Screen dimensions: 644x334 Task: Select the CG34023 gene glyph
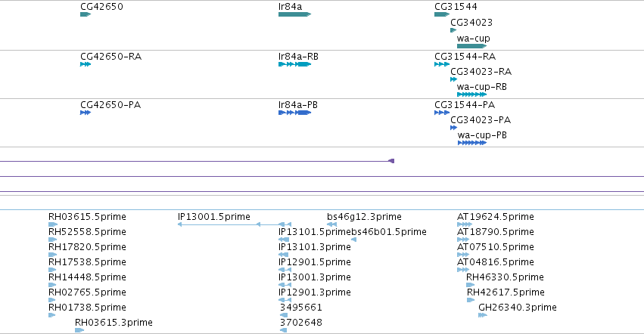pos(453,30)
